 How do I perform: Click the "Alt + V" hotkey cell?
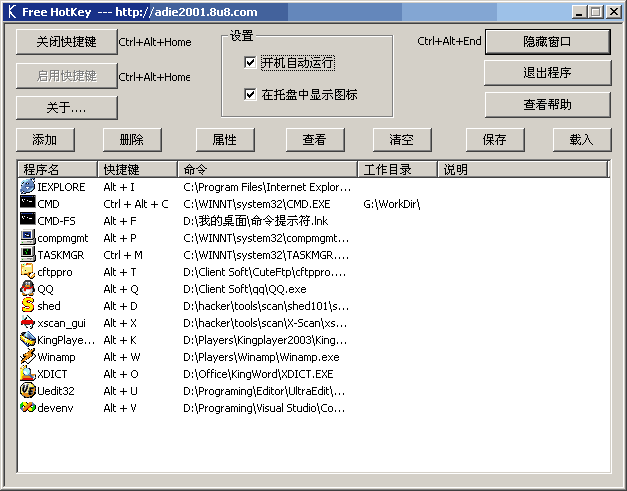click(120, 408)
